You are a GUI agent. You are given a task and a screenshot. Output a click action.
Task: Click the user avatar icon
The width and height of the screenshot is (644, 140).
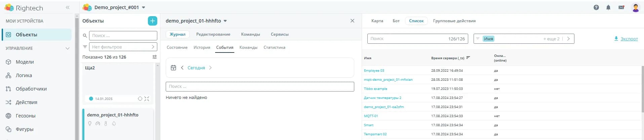pyautogui.click(x=635, y=7)
